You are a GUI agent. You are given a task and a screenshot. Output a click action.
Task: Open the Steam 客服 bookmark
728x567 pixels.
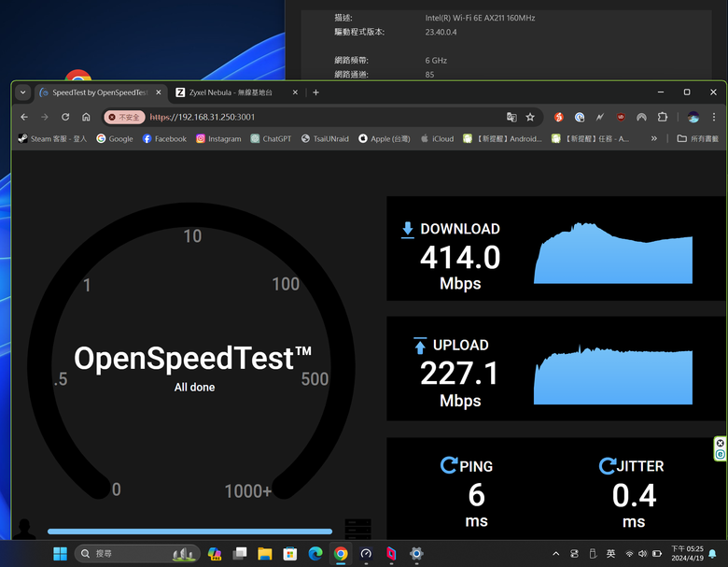click(x=52, y=138)
